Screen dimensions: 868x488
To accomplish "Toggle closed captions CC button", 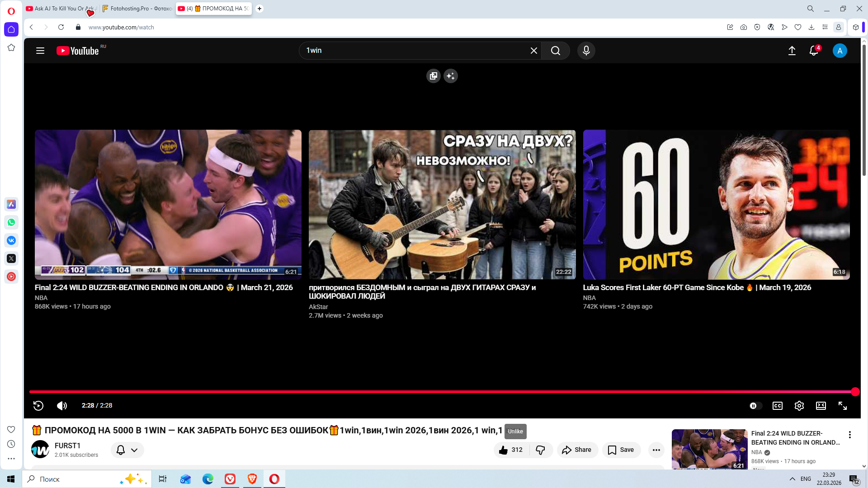I will pos(777,406).
